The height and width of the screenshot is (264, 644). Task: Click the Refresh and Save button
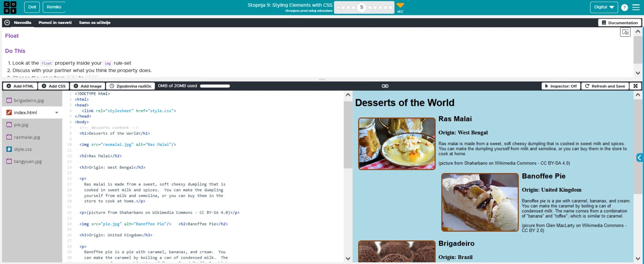[x=605, y=86]
